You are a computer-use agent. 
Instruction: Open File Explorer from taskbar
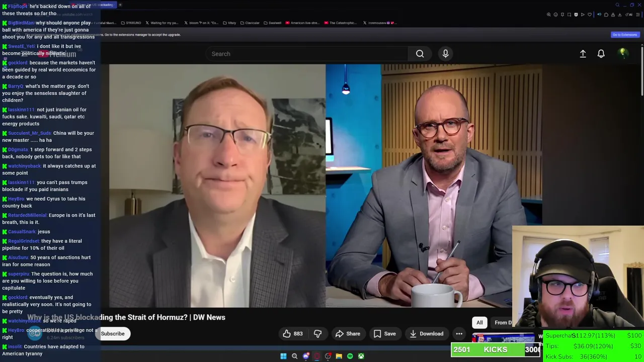pos(339,356)
